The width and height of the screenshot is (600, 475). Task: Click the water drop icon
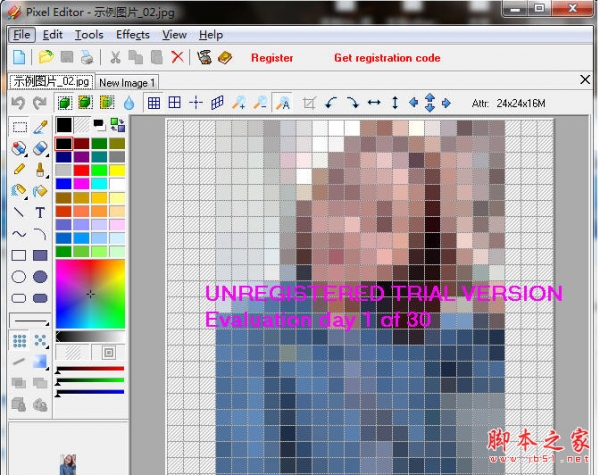[x=129, y=103]
